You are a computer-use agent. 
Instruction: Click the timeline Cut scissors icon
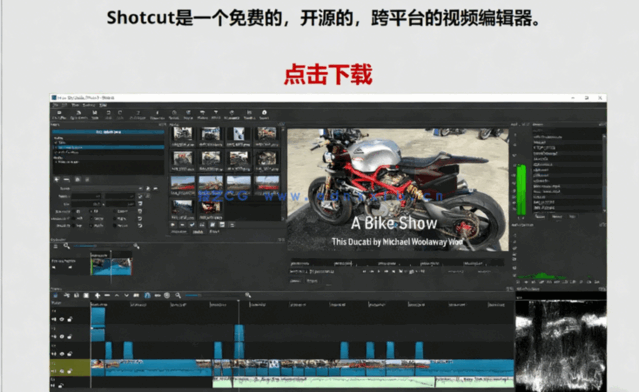(x=67, y=295)
